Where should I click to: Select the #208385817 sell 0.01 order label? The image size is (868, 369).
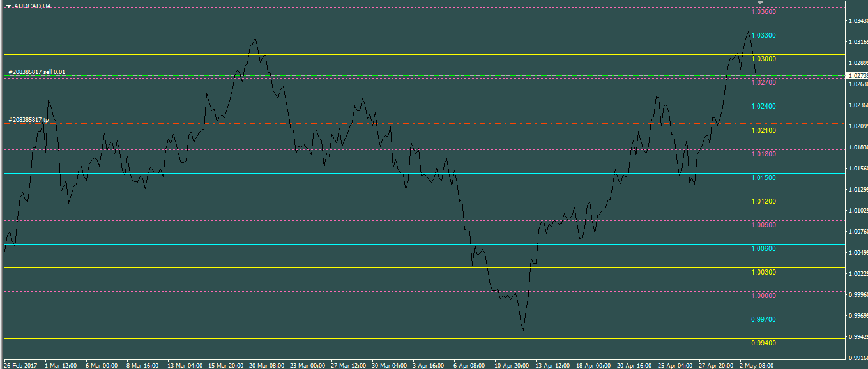[x=36, y=72]
